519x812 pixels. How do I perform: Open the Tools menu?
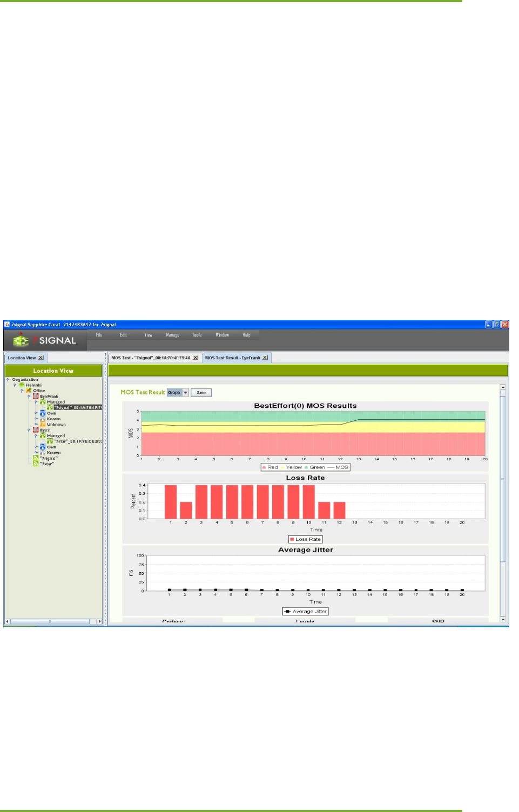[197, 335]
